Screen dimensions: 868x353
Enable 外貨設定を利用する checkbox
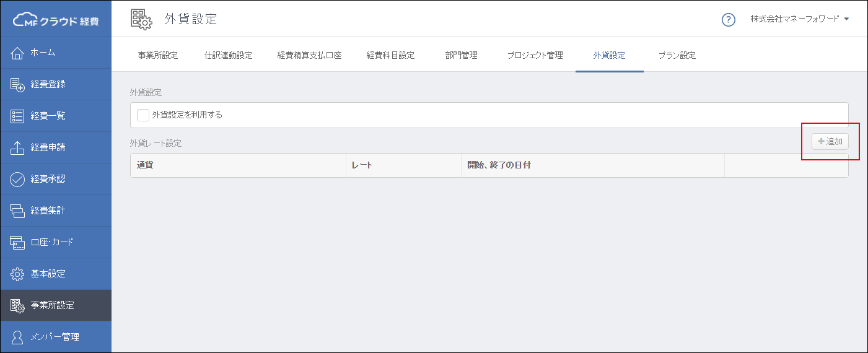[x=143, y=115]
